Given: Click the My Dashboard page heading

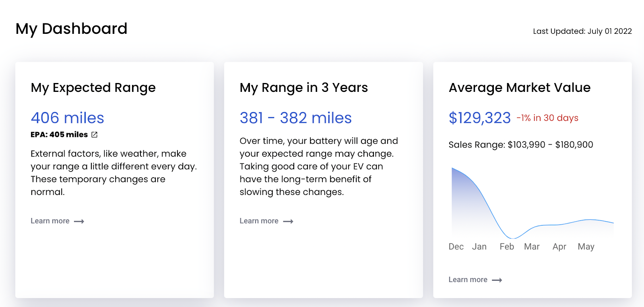Looking at the screenshot, I should 72,29.
